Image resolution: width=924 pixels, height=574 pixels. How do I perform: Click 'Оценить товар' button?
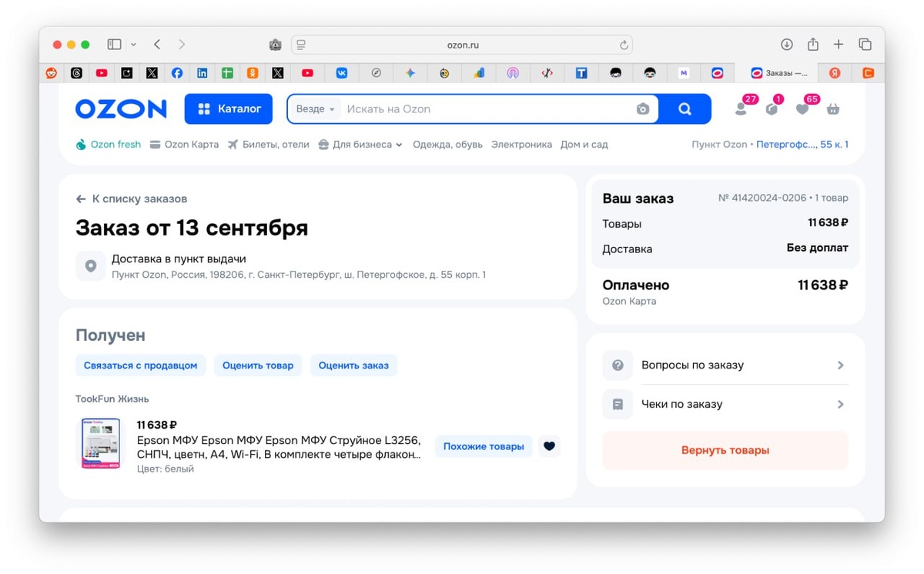coord(258,365)
